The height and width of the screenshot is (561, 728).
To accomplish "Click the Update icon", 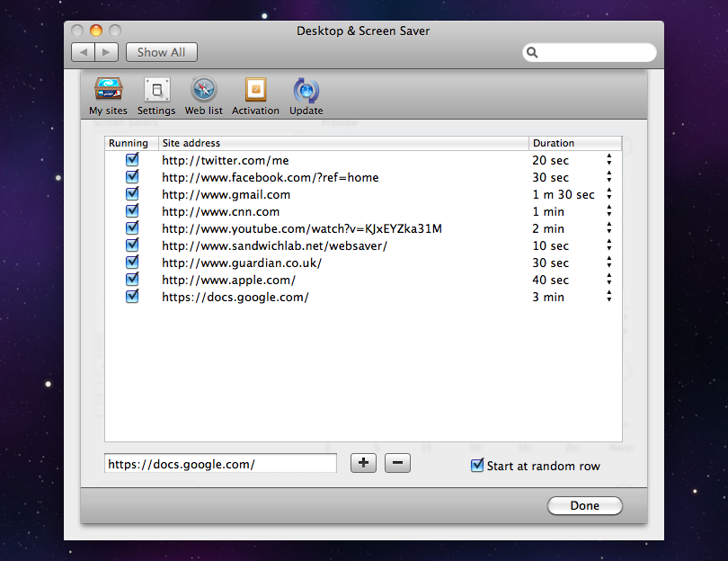I will tap(306, 91).
